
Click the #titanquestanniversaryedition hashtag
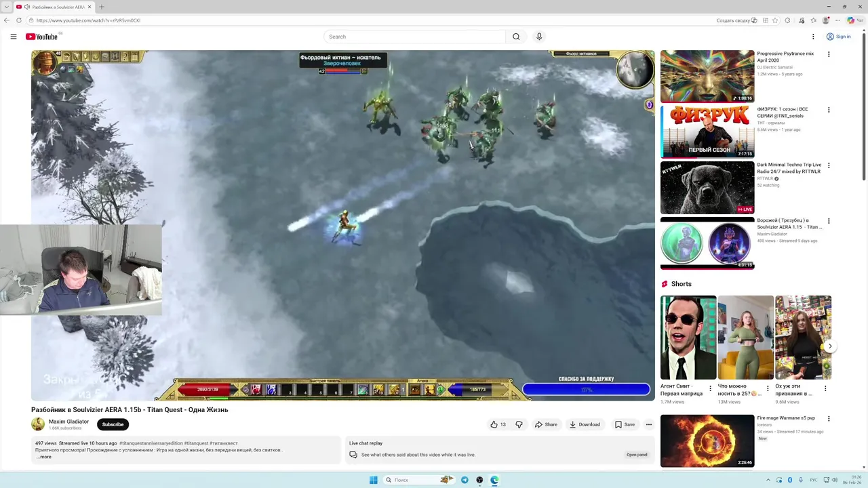(151, 443)
